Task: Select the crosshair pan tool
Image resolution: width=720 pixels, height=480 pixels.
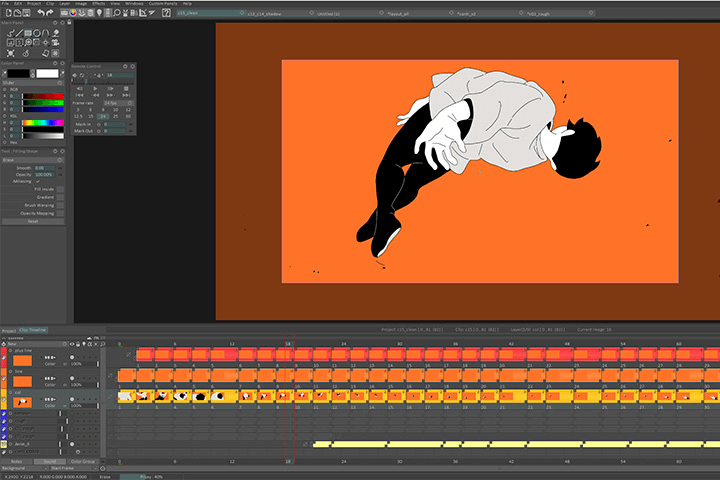Action: point(45,43)
